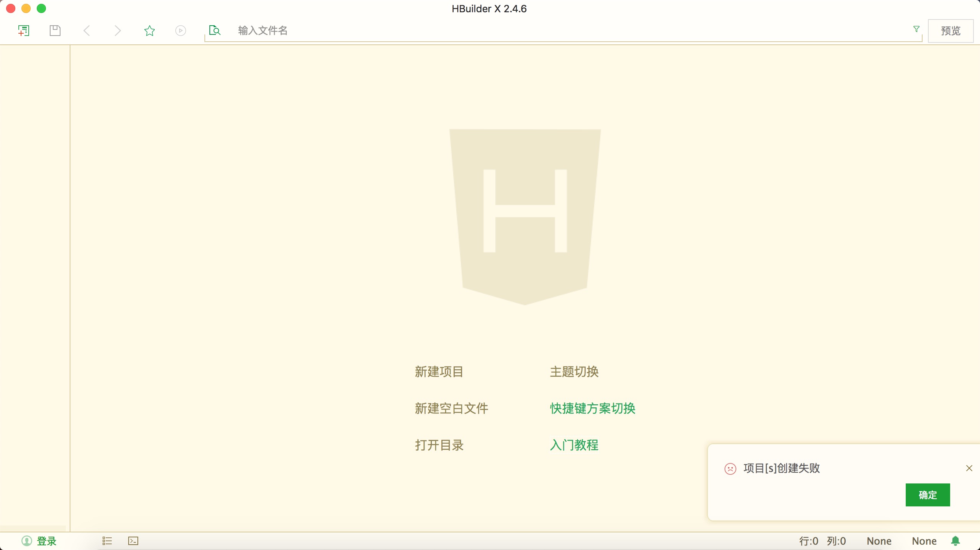Go back with the left arrow
The width and height of the screenshot is (980, 550).
(x=87, y=31)
